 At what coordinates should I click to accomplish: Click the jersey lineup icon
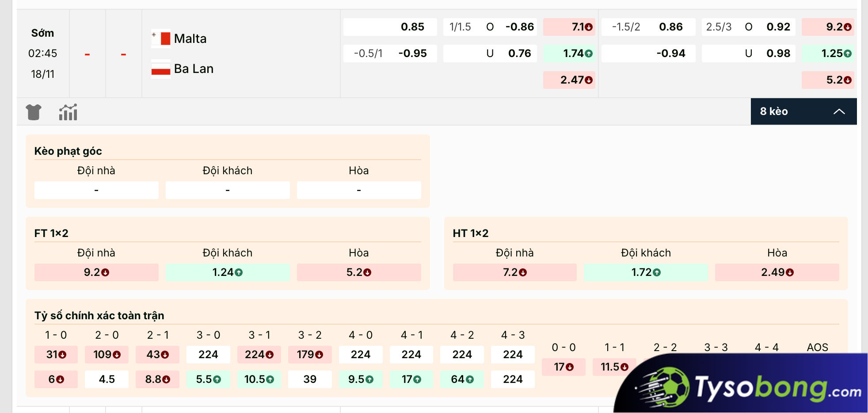(34, 112)
